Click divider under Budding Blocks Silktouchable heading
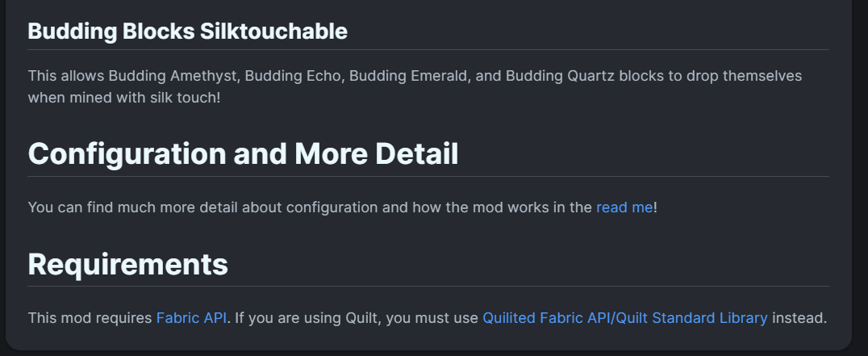 tap(428, 49)
